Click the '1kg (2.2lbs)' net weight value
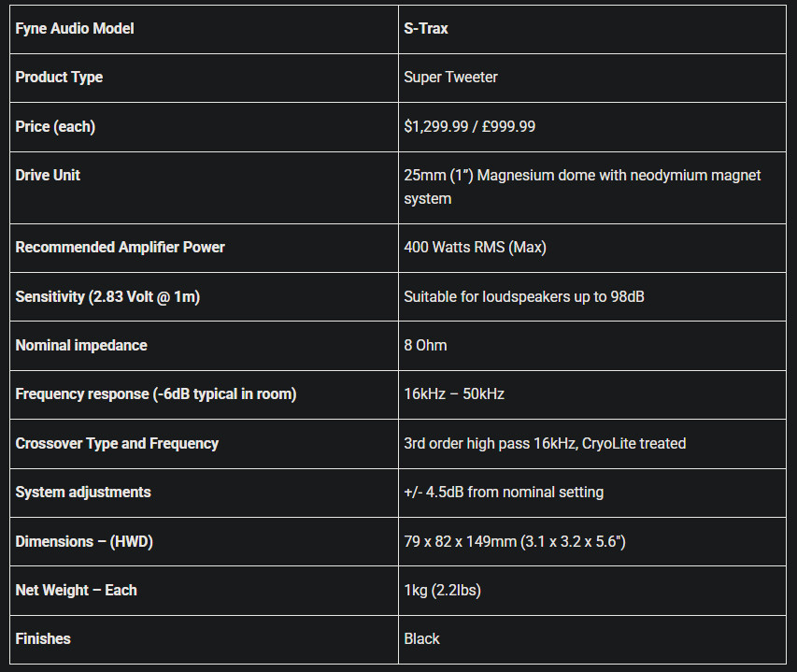 click(442, 591)
